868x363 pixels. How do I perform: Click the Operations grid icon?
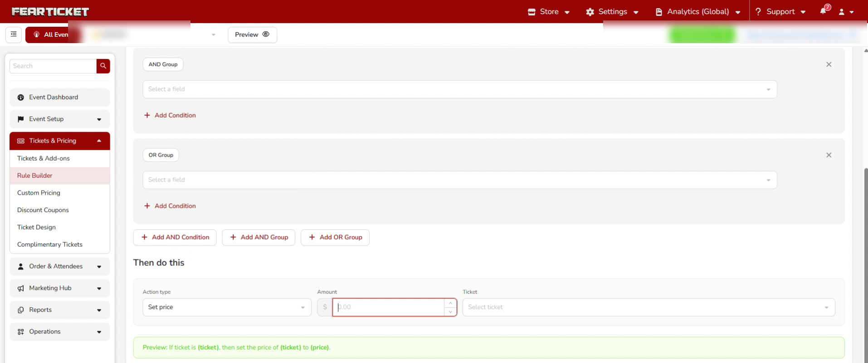tap(20, 332)
